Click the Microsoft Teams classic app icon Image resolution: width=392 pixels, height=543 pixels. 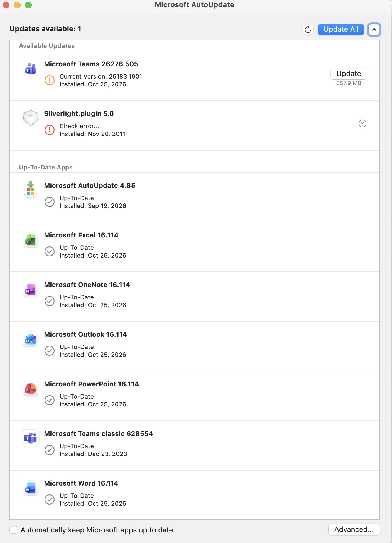pos(31,438)
